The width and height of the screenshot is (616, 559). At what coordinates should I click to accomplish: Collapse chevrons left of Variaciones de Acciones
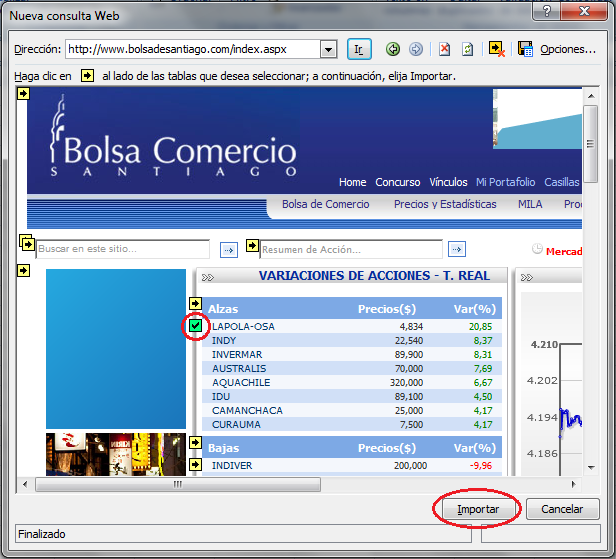pyautogui.click(x=208, y=278)
